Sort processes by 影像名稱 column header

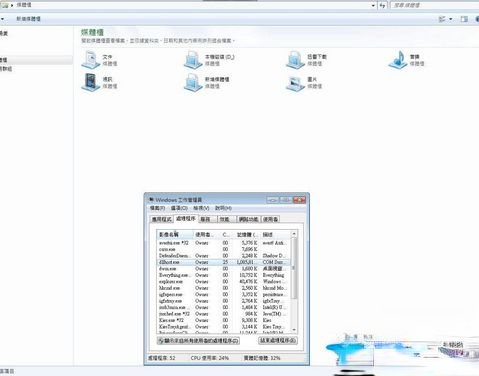click(x=175, y=234)
